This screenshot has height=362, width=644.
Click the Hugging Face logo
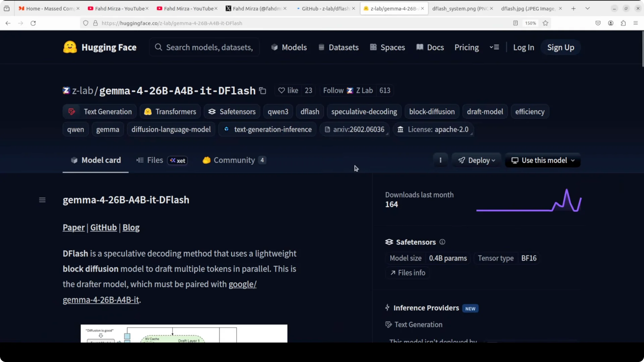100,47
